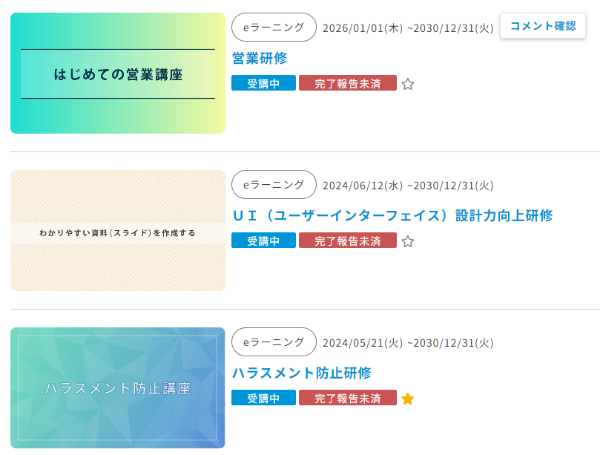Toggle favorite star for 営業研修
The width and height of the screenshot is (600, 455).
tap(408, 84)
